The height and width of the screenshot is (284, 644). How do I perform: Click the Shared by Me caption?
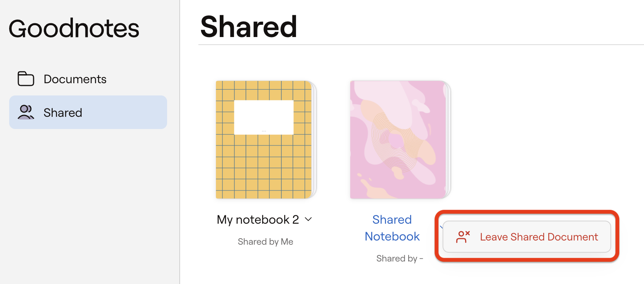[265, 242]
